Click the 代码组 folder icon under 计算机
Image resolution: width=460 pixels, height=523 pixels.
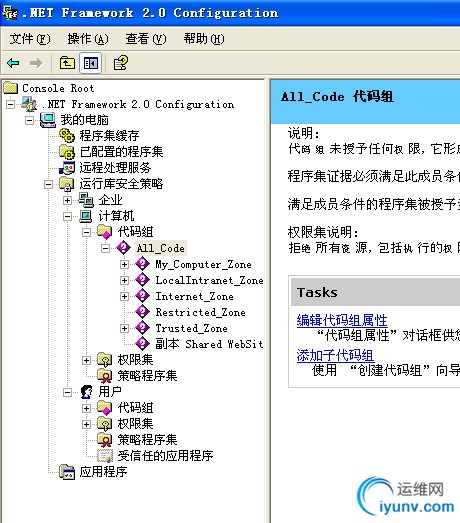(105, 231)
